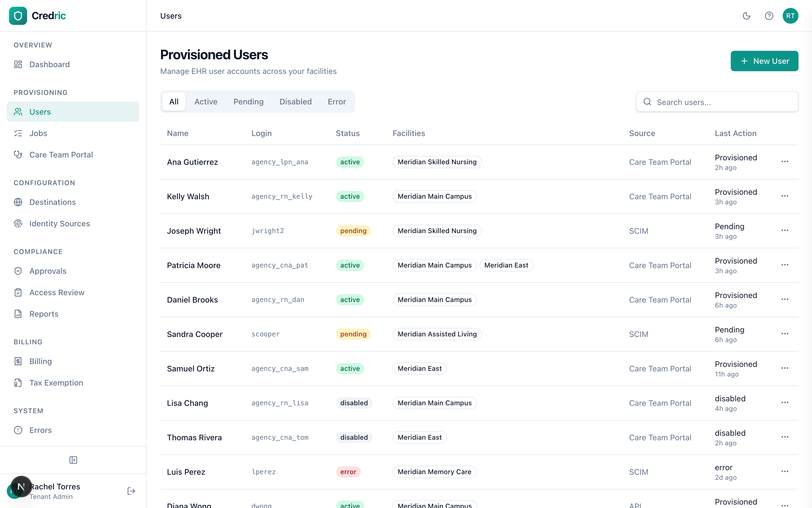
Task: Click the Billing receipt icon
Action: [18, 362]
